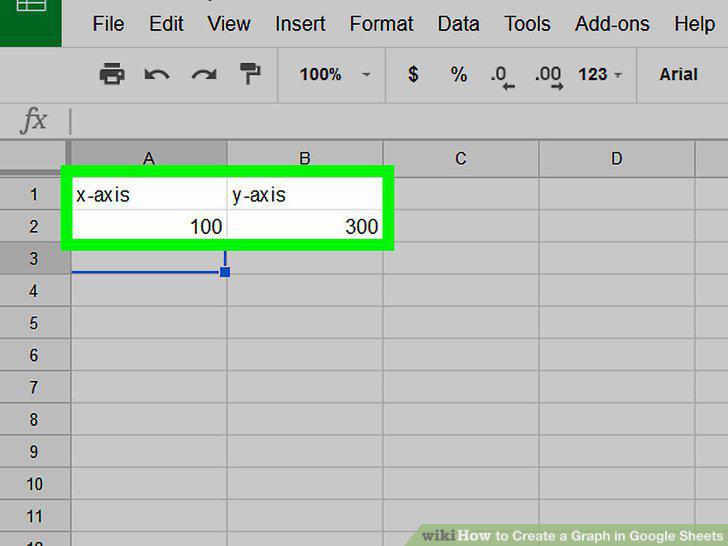Open the 100% zoom dropdown
The height and width of the screenshot is (546, 728).
click(x=334, y=74)
